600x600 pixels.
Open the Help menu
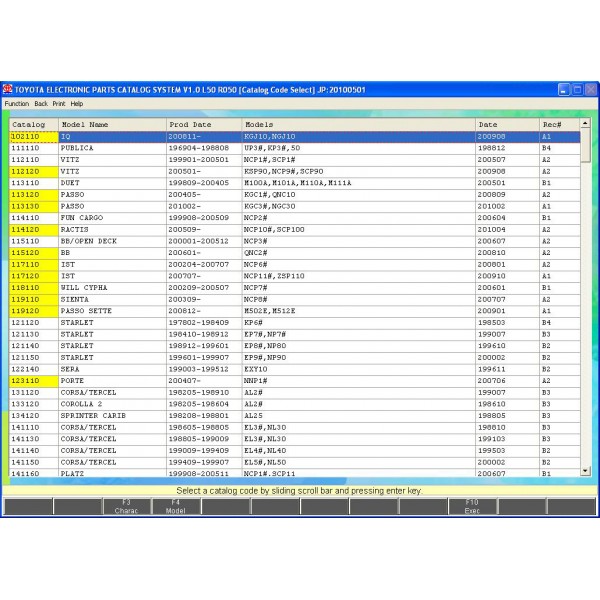pos(77,103)
